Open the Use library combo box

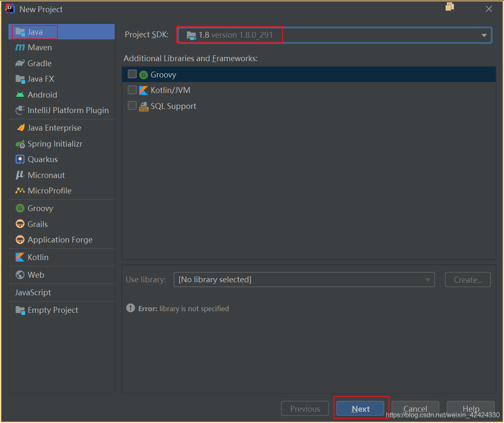click(304, 280)
